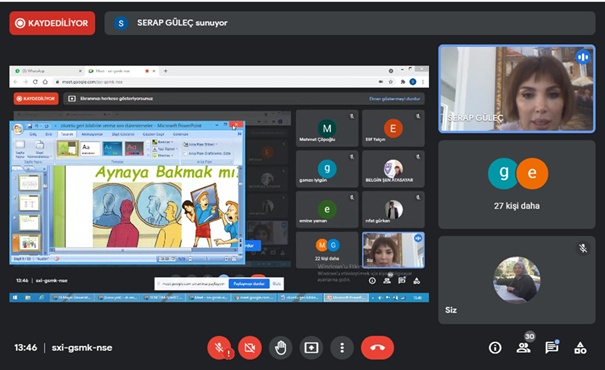Viewport: 605px width, 370px height.
Task: Open the meeting details info icon
Action: click(495, 348)
